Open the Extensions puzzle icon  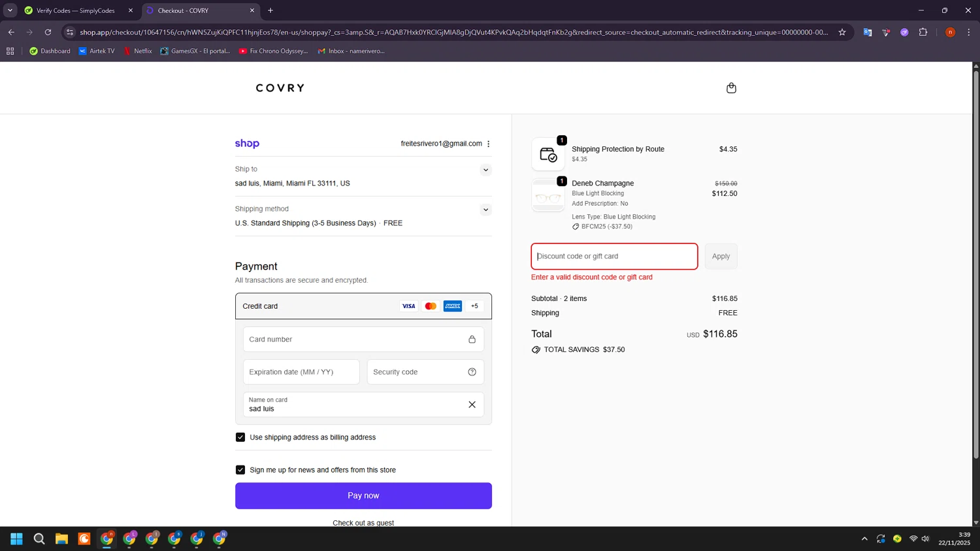pos(923,32)
